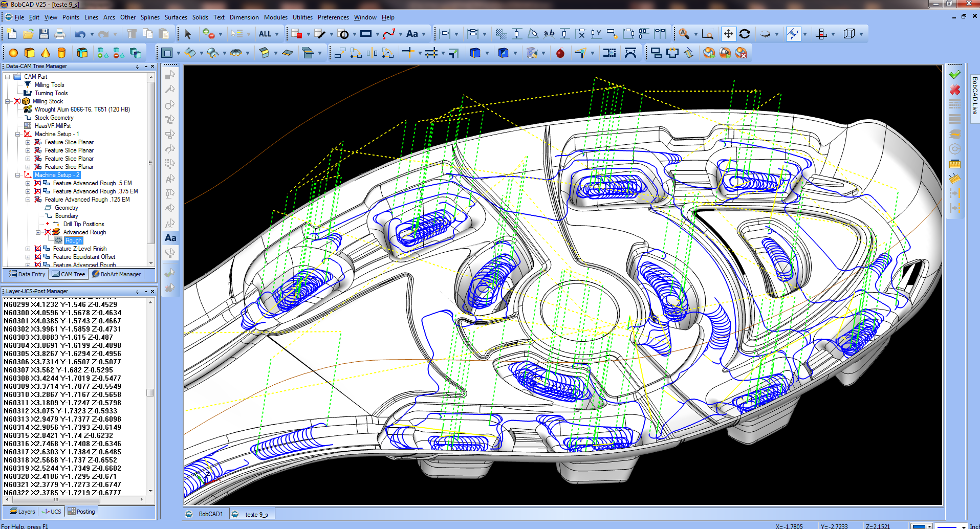Screen dimensions: 980x529
Task: Click the wireframe cube view icon
Action: (849, 34)
